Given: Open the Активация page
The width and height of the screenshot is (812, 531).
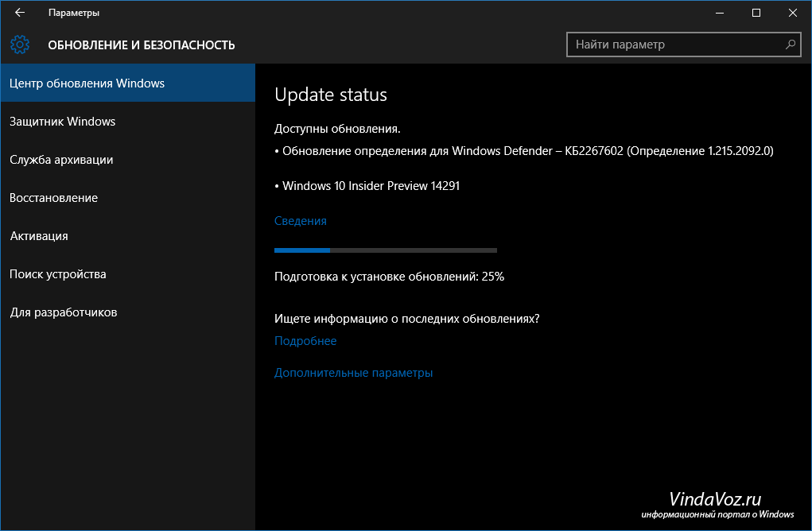Looking at the screenshot, I should (x=128, y=236).
